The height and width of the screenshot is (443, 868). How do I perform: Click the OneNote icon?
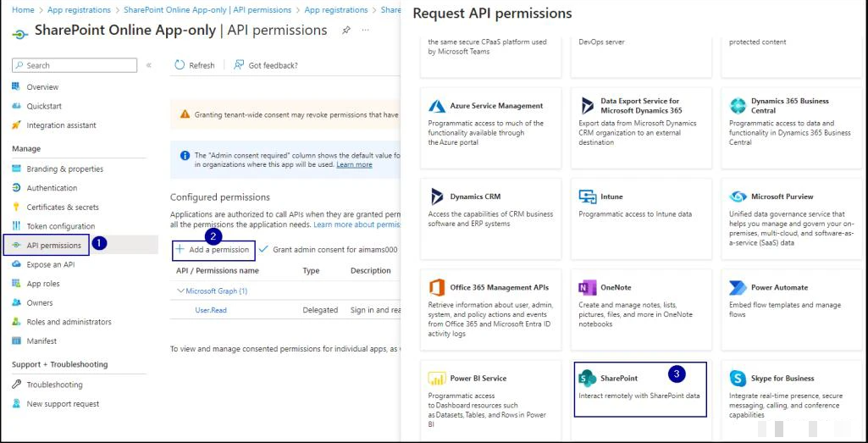(588, 287)
